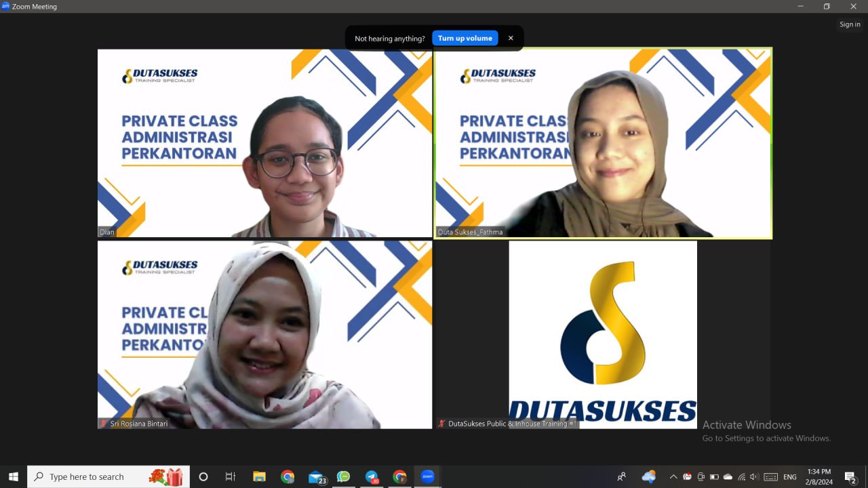
Task: Click the Meet Now tray icon
Action: click(x=701, y=476)
